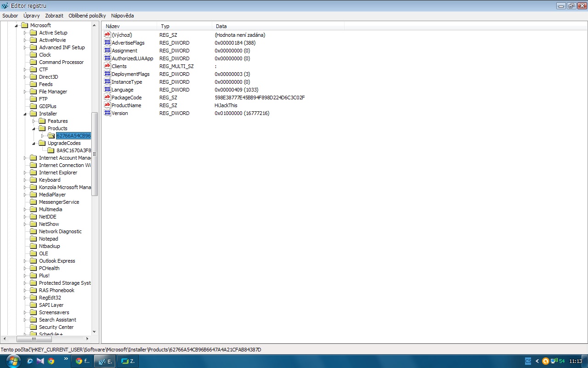Click the PackageCode data string

[x=260, y=98]
